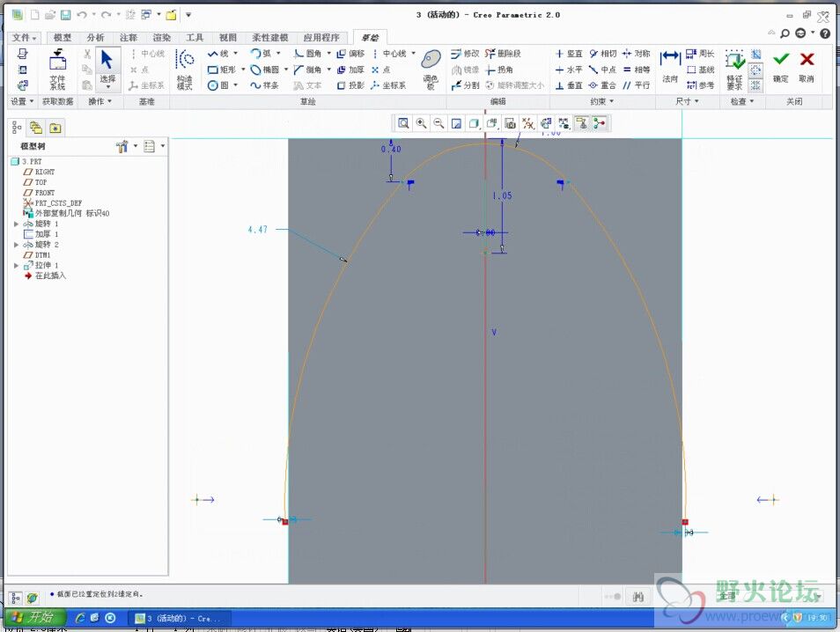840x632 pixels.
Task: Apply the 相等 (Equal) constraint
Action: coord(637,70)
